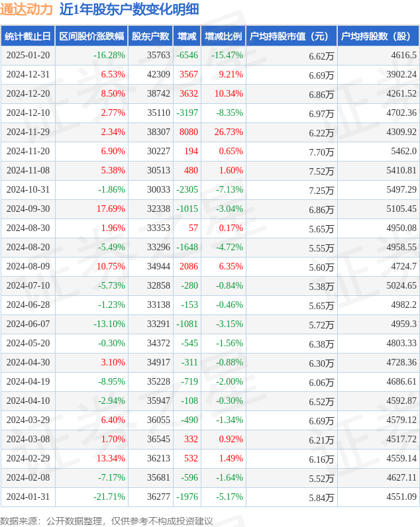Screen dimensions: 420x527
Task: Click the 通达动力 stock name title
Action: [26, 9]
